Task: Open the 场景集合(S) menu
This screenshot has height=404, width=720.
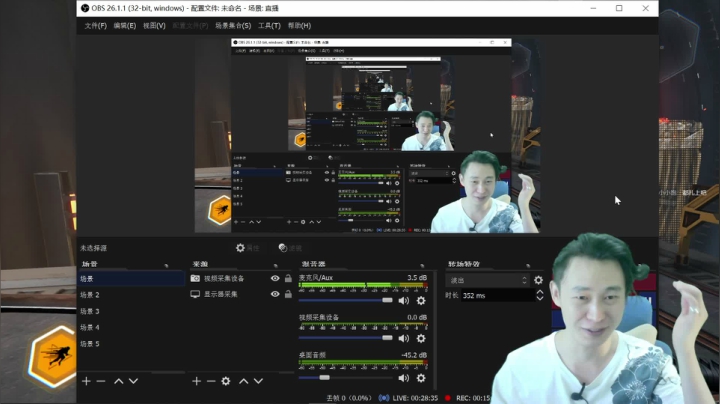Action: point(233,26)
